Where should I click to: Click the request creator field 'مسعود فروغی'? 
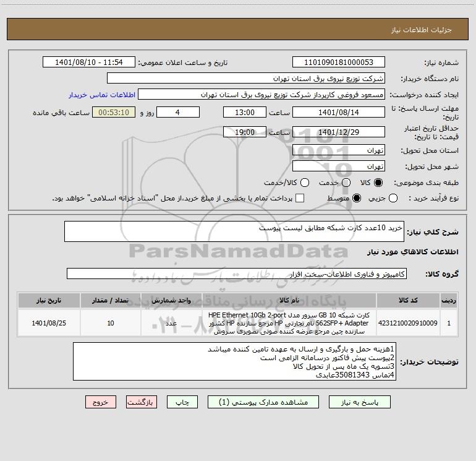pos(261,94)
